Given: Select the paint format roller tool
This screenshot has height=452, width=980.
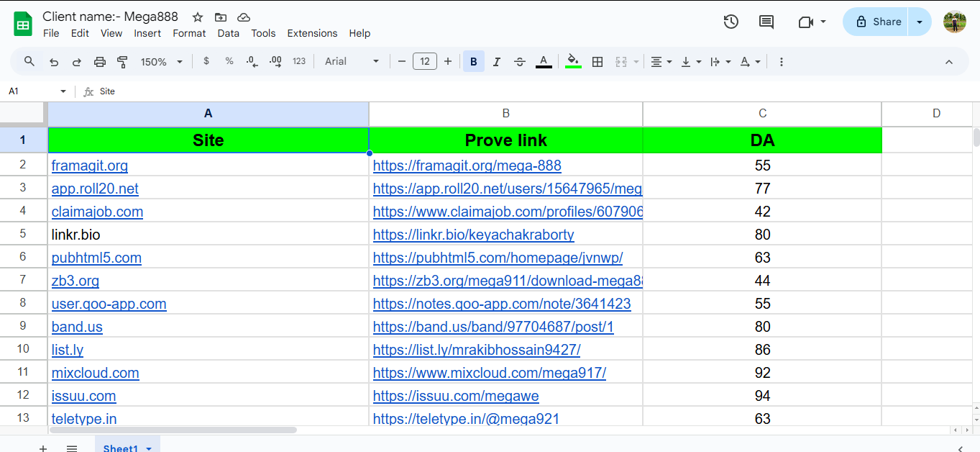Looking at the screenshot, I should (122, 62).
